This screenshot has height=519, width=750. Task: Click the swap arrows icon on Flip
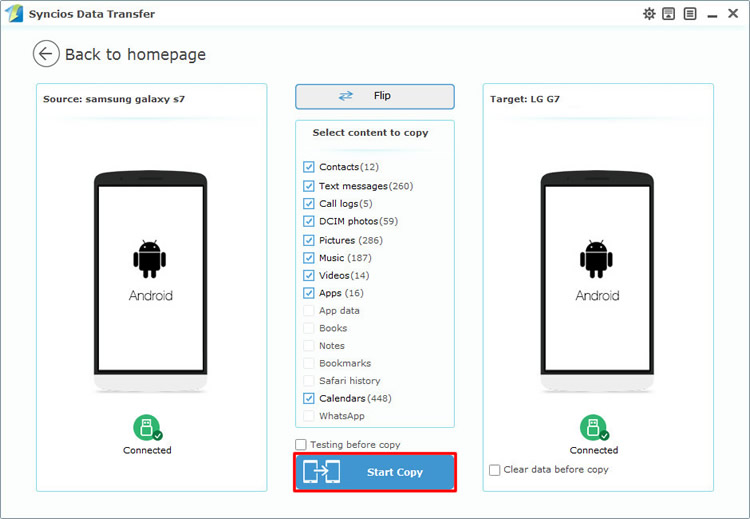point(345,96)
